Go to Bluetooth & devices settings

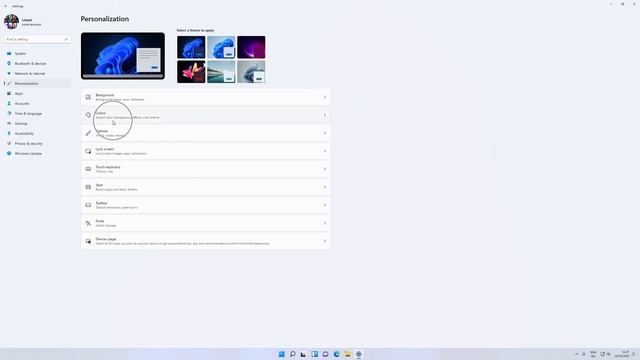coord(37,63)
